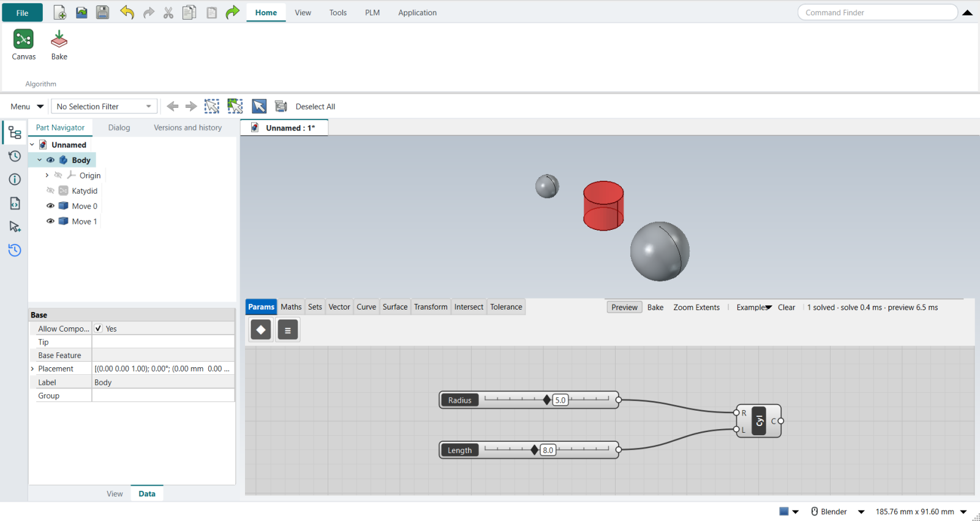Switch to the View ribbon tab
This screenshot has width=980, height=521.
point(303,12)
